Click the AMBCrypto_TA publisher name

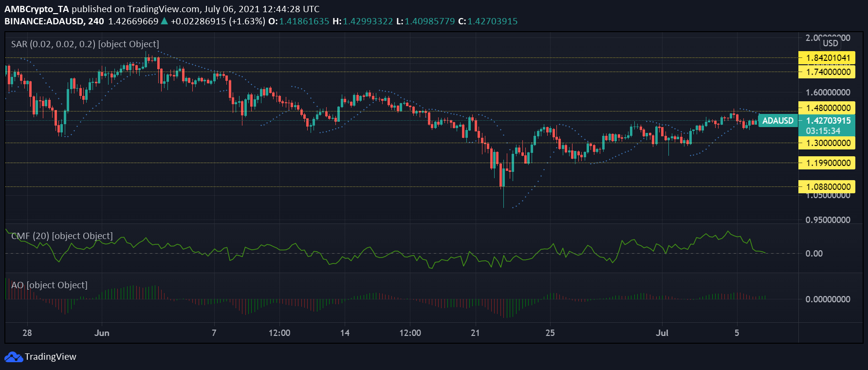click(x=37, y=9)
